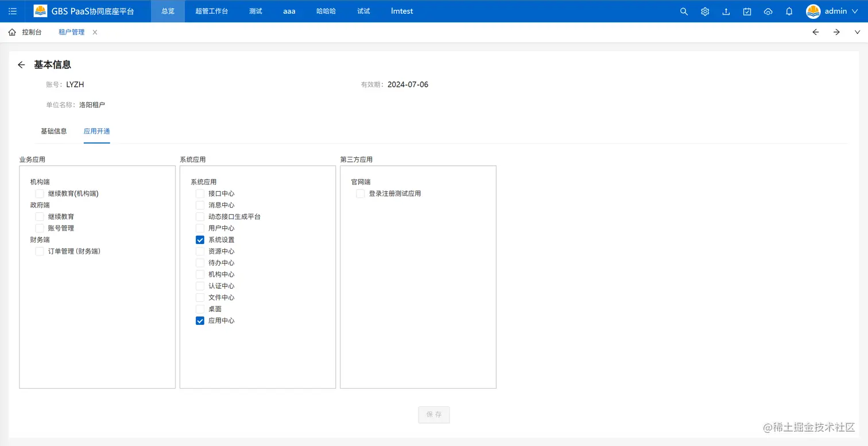Open the hamburger menu in the top-left corner
The height and width of the screenshot is (446, 868).
tap(13, 11)
